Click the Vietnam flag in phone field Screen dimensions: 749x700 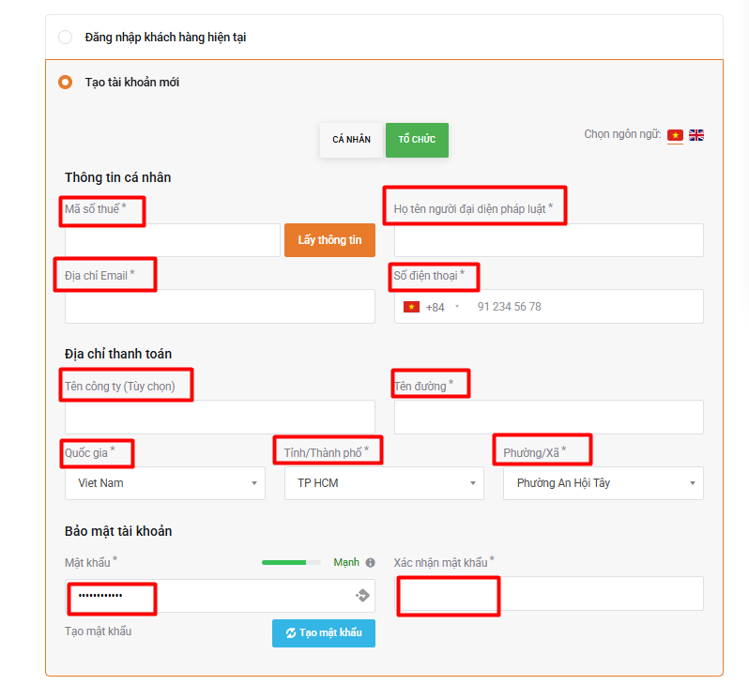point(411,307)
